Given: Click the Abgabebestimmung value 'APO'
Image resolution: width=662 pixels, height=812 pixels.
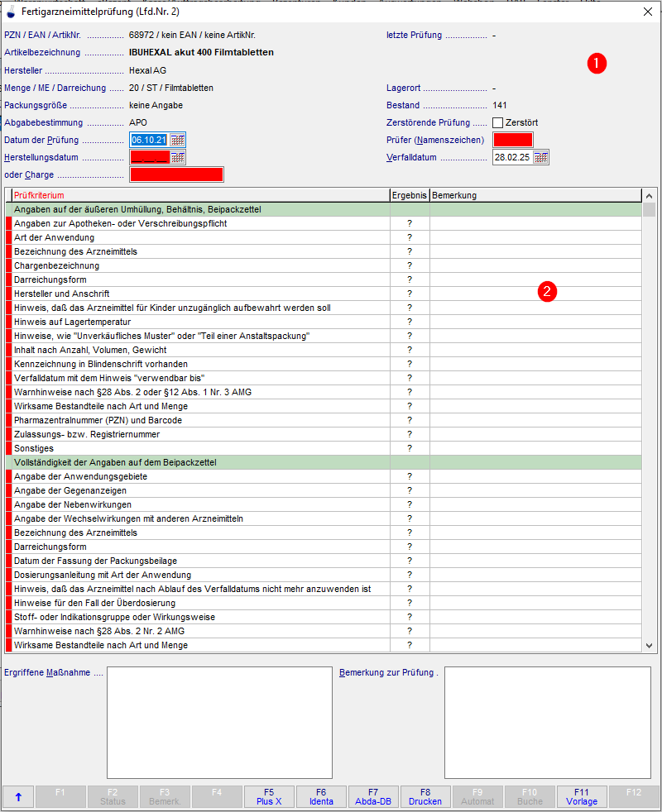Looking at the screenshot, I should [138, 122].
